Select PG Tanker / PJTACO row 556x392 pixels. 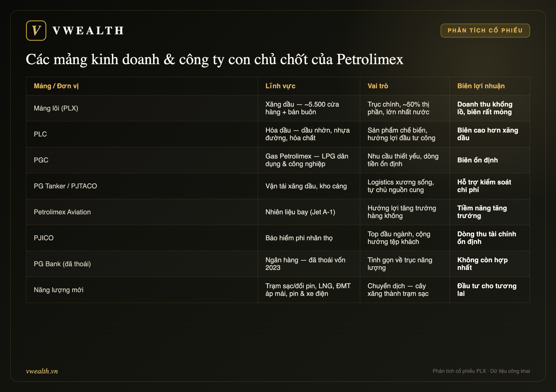278,186
